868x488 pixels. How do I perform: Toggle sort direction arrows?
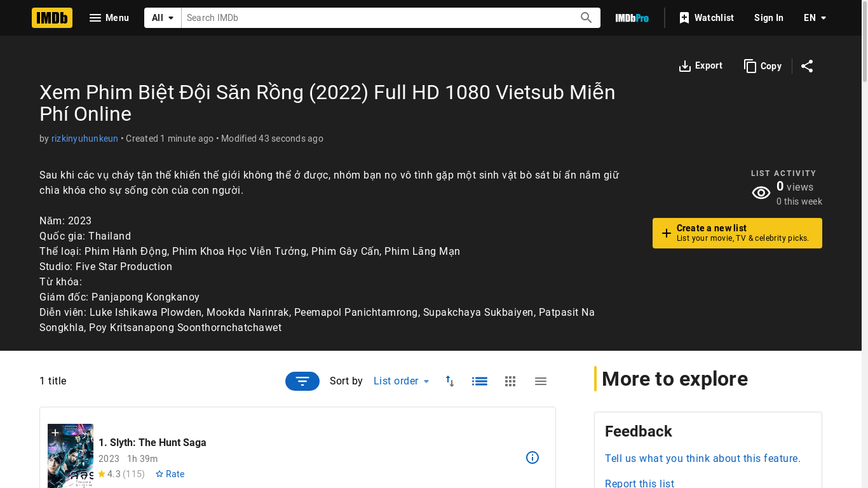point(450,381)
